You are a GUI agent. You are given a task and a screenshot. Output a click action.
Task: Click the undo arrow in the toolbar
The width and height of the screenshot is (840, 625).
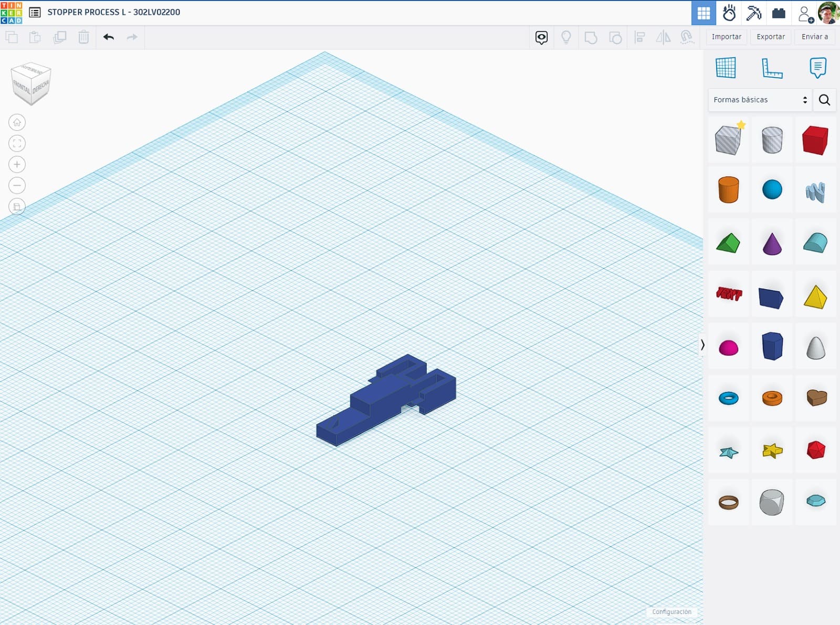tap(109, 37)
